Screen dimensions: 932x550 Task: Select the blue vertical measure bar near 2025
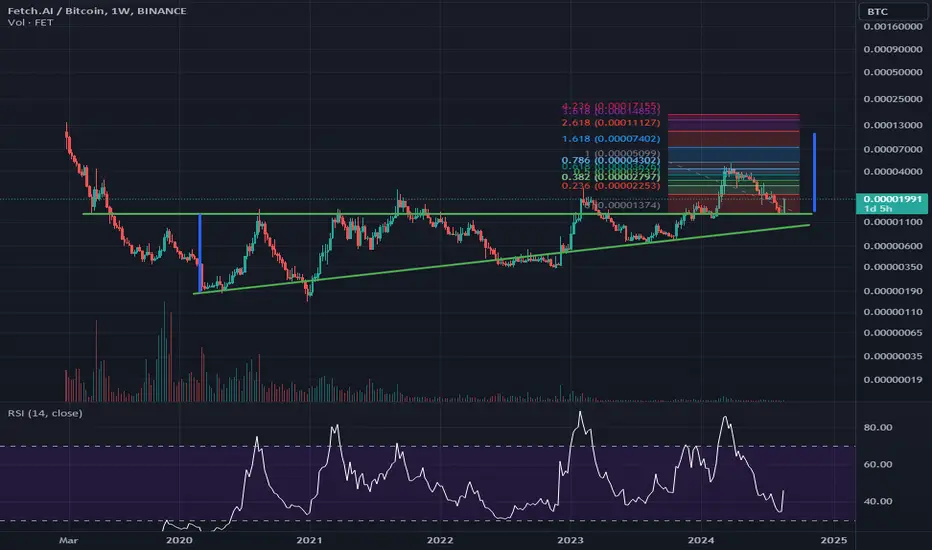point(814,172)
